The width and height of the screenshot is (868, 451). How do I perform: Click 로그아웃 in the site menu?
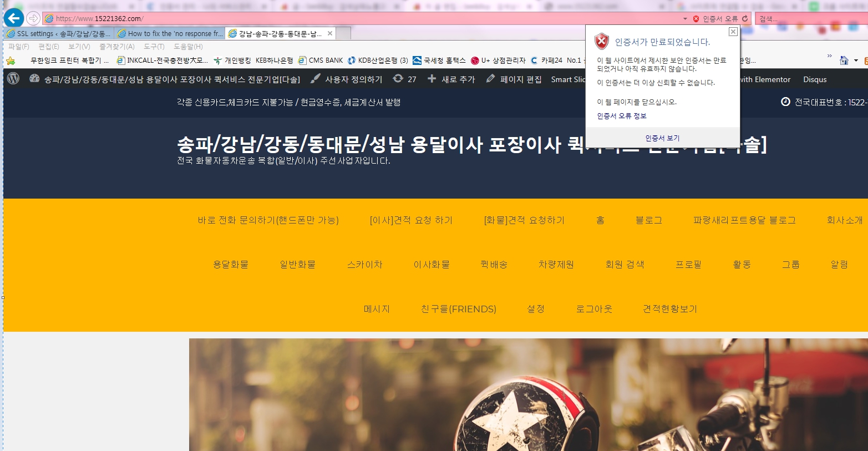point(594,309)
